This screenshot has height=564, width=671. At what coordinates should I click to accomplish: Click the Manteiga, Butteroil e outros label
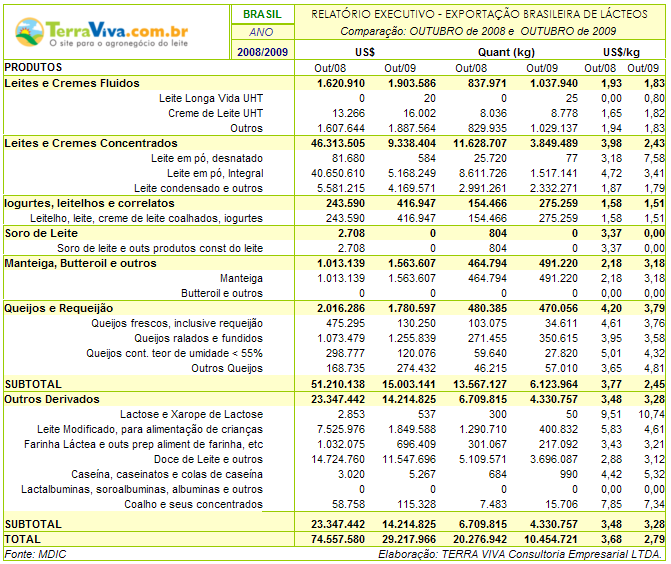click(x=80, y=263)
